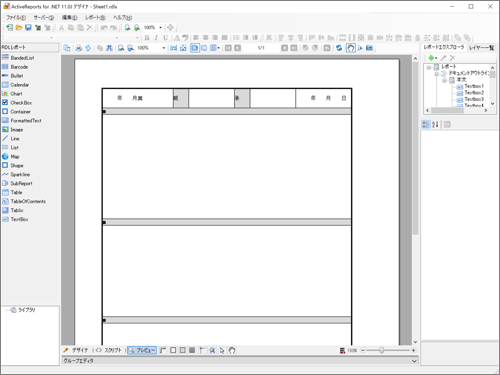Toggle the selection arrow mode in bottom bar
500x375 pixels.
(222, 350)
